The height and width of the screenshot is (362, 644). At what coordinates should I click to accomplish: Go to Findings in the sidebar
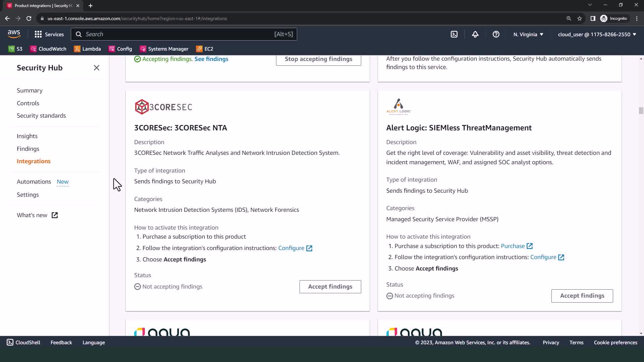click(28, 149)
